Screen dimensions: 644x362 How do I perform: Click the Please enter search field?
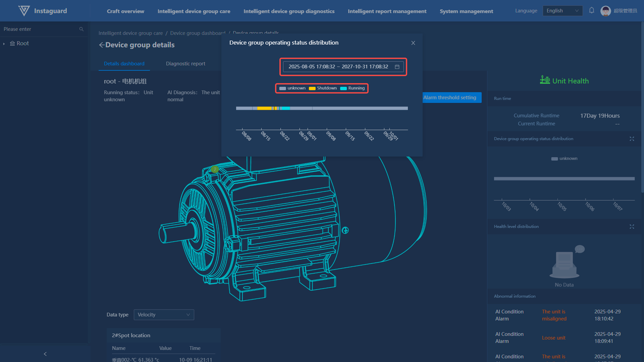pos(40,29)
